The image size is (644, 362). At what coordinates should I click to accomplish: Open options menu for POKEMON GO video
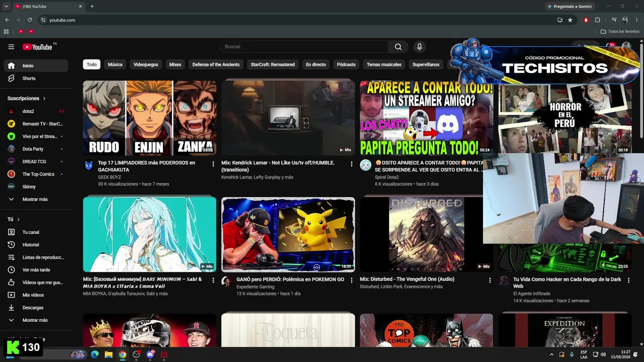(351, 281)
